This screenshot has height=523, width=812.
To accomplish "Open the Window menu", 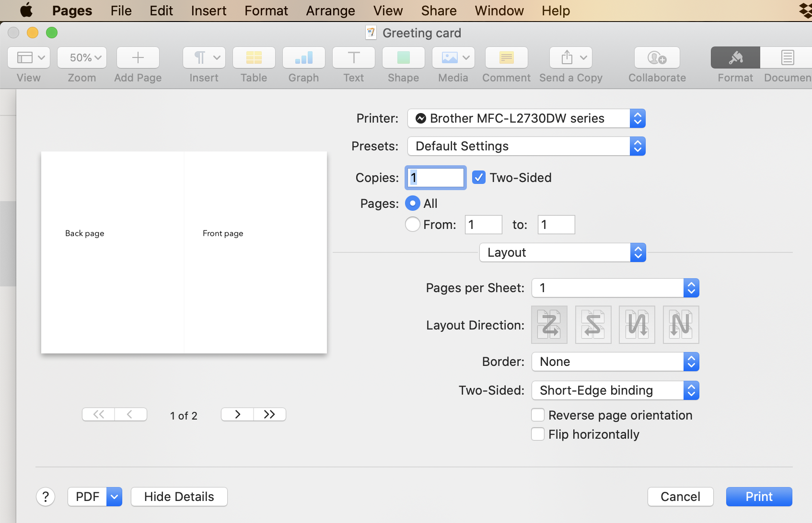I will coord(499,11).
